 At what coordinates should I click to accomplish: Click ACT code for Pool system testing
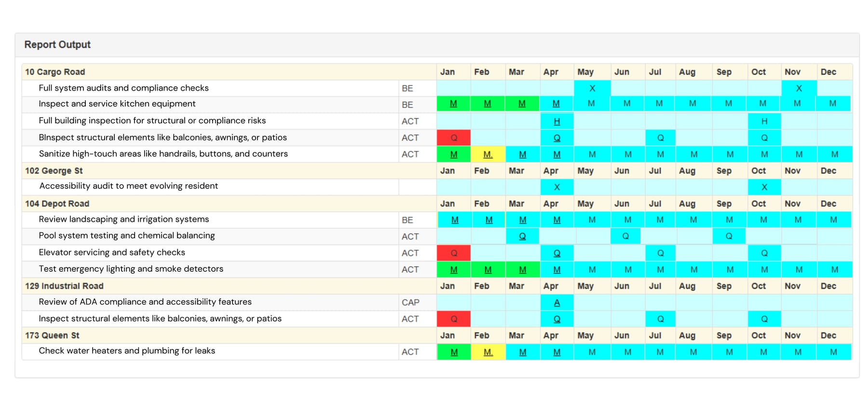(410, 237)
